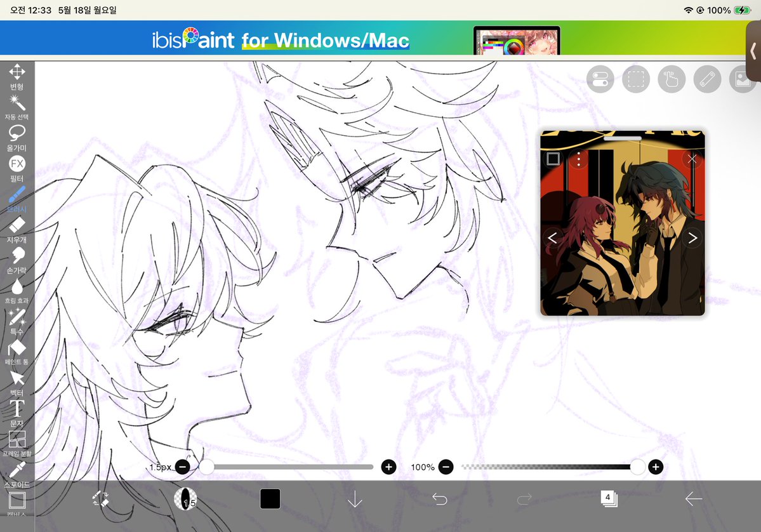Open the black color swatch
The height and width of the screenshot is (532, 761).
(270, 499)
